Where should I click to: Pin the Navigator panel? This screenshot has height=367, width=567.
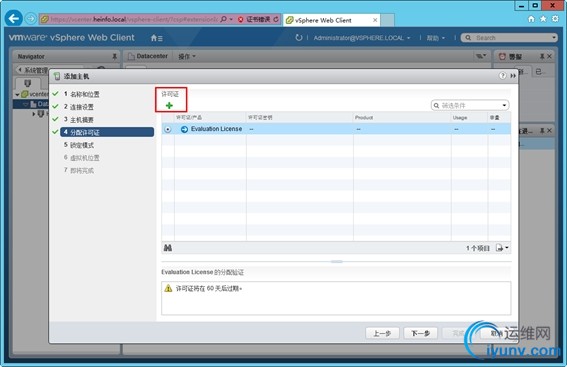[114, 56]
